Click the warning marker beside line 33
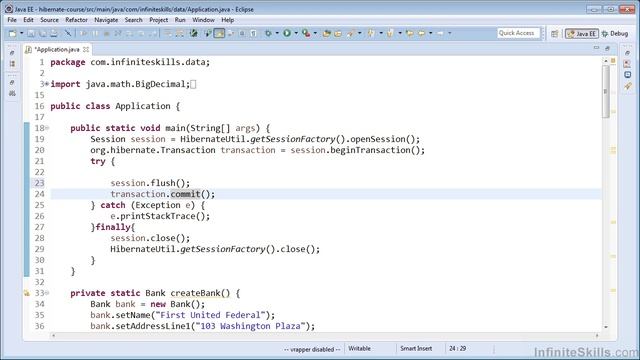 [27, 293]
